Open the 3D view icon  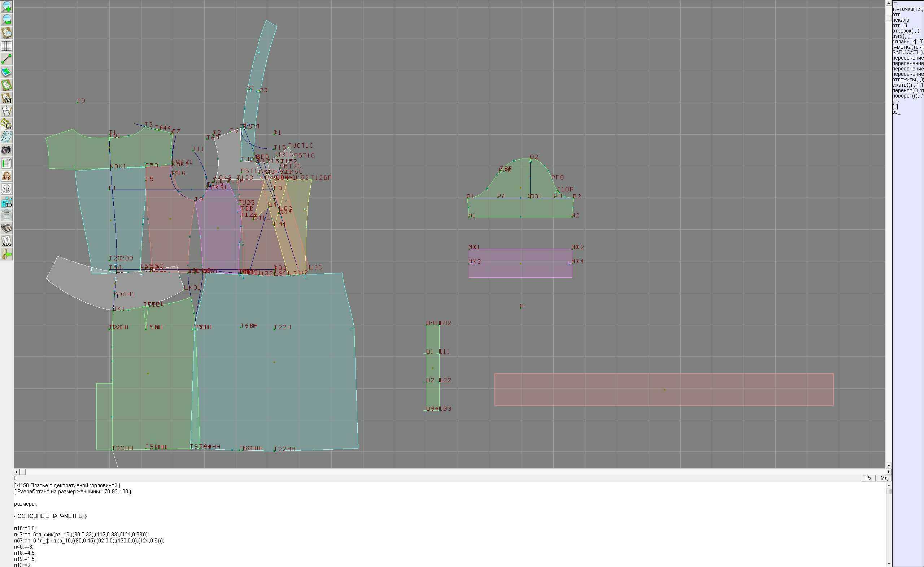point(6,202)
